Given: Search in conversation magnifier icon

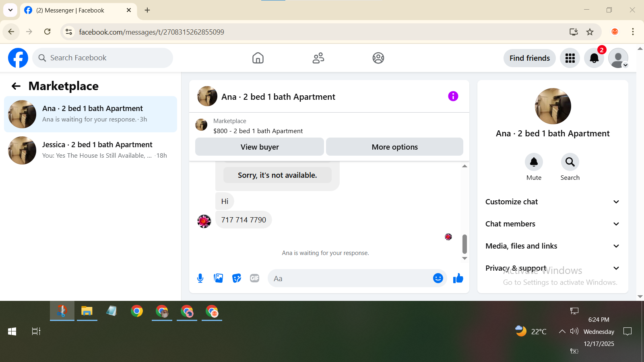Looking at the screenshot, I should 570,162.
